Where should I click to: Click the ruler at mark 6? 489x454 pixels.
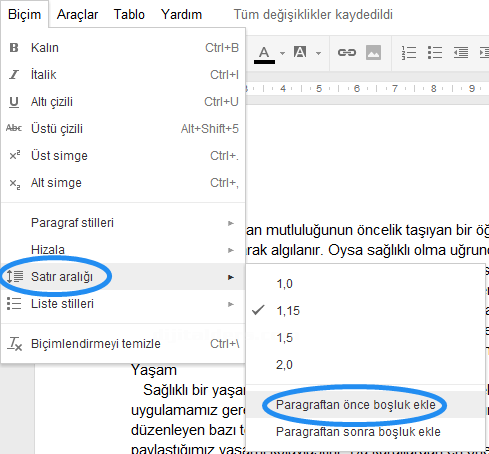pyautogui.click(x=357, y=88)
